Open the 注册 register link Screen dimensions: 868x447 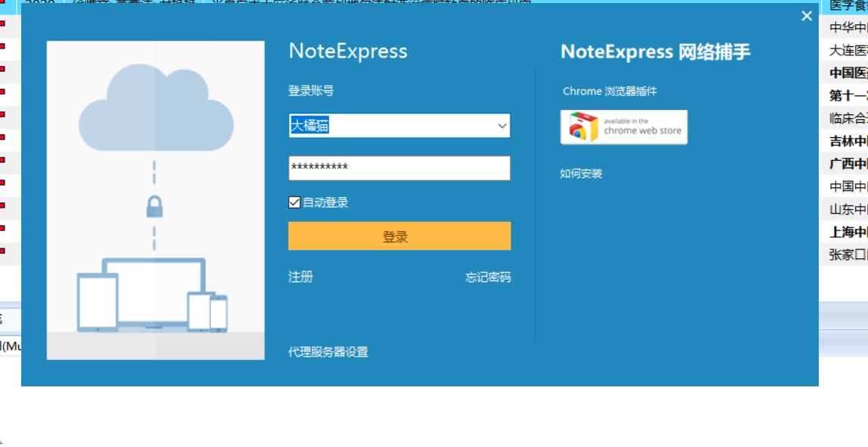pos(301,277)
